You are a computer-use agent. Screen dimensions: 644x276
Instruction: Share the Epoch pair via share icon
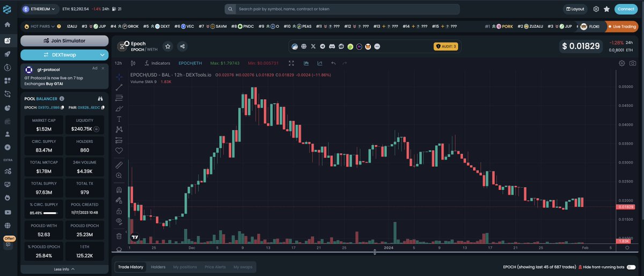(182, 47)
